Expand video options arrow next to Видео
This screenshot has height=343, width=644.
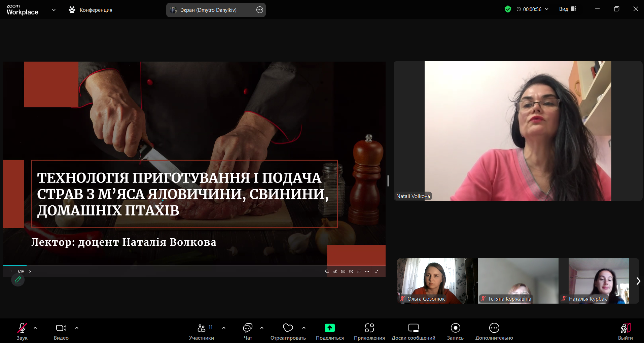click(77, 328)
